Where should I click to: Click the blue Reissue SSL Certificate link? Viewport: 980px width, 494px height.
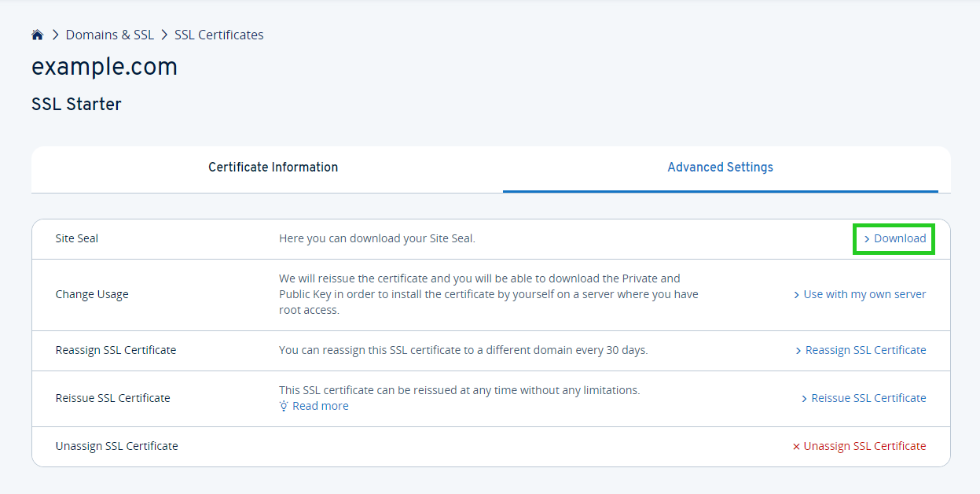point(868,398)
